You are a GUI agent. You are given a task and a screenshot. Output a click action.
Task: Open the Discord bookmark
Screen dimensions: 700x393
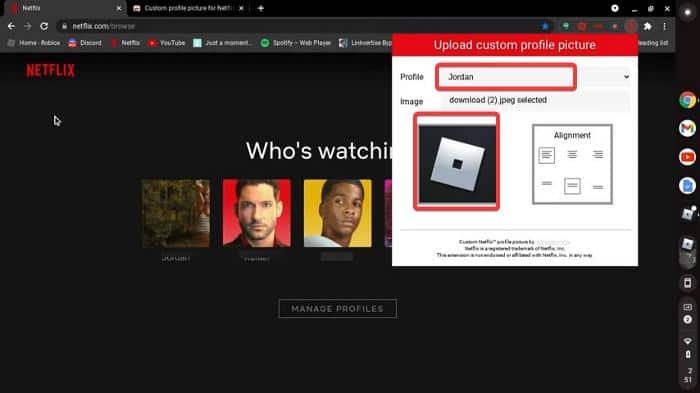tap(85, 43)
